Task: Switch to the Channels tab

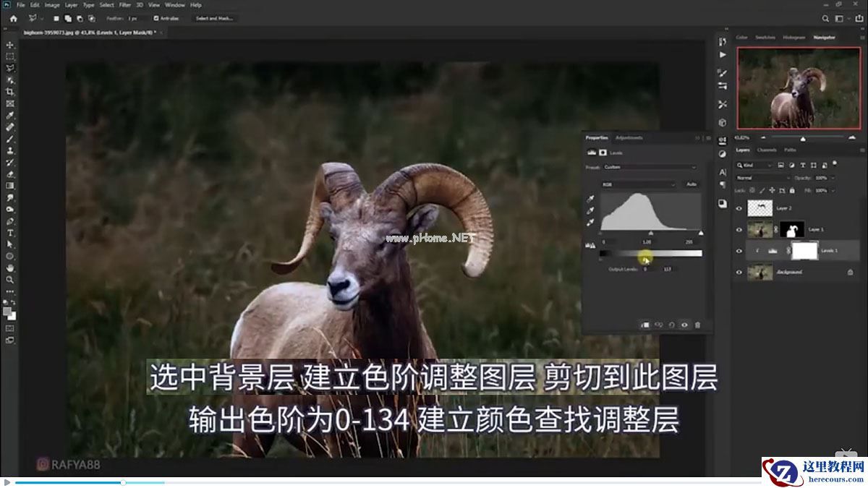Action: [x=767, y=150]
